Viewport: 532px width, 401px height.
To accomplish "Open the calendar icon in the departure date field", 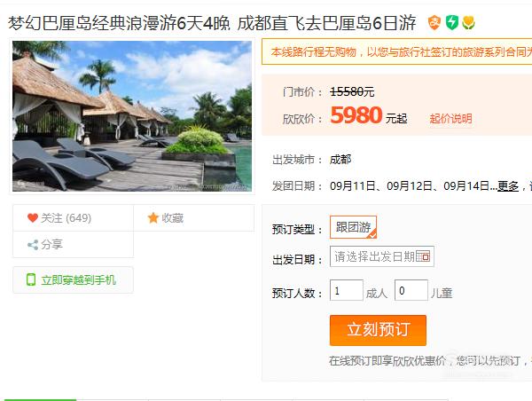I will click(x=424, y=256).
